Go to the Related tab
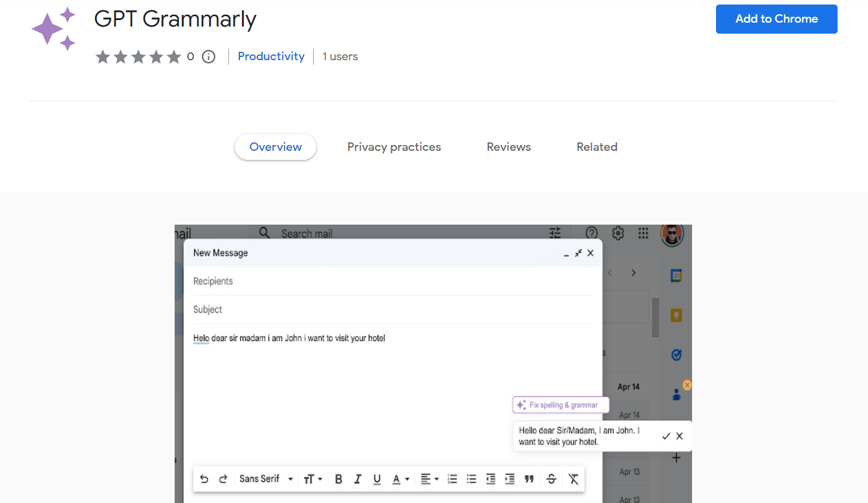The image size is (868, 503). tap(597, 147)
